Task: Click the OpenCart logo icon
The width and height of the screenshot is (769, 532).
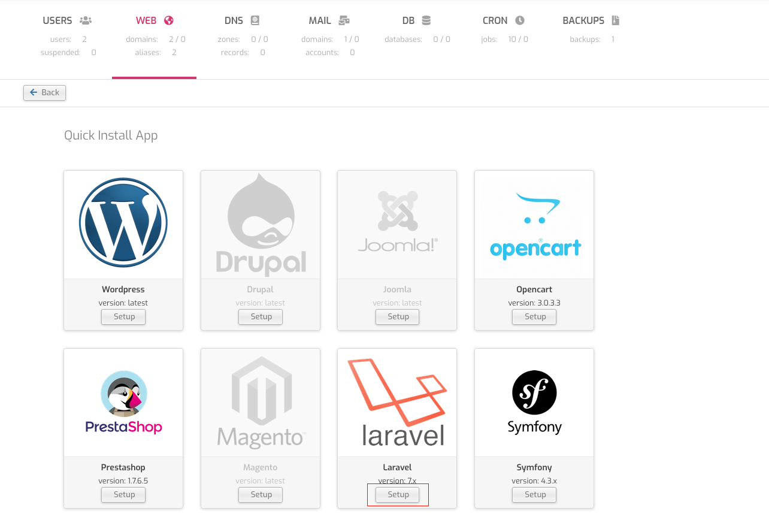Action: (535, 225)
